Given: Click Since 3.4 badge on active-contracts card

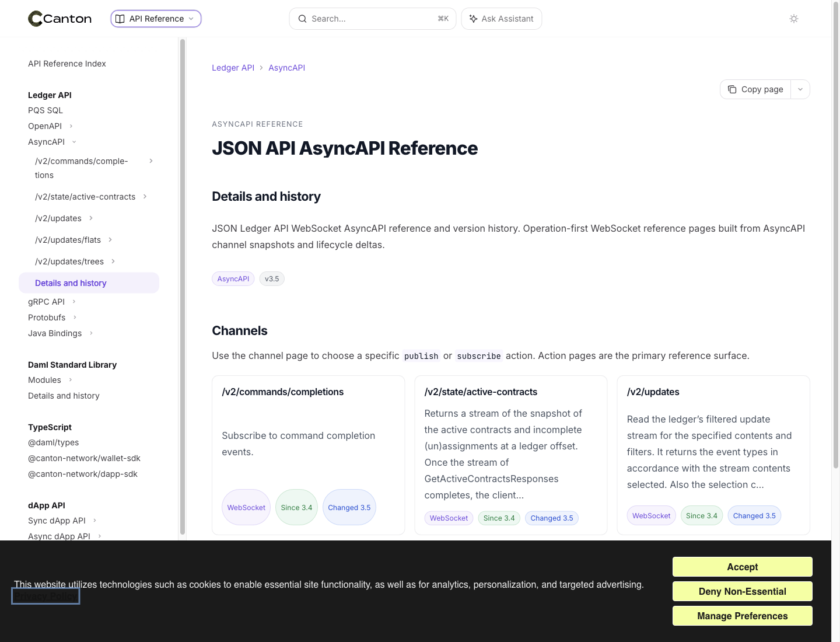Looking at the screenshot, I should pyautogui.click(x=499, y=518).
